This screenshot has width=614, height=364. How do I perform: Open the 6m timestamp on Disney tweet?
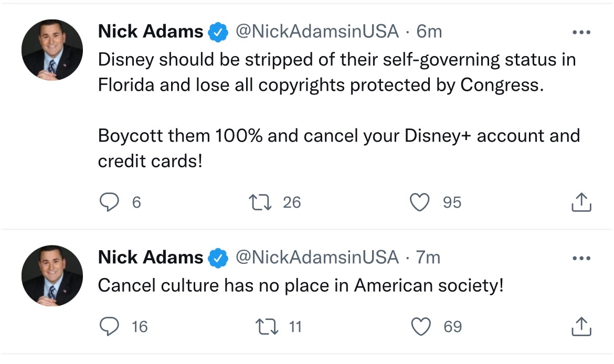429,32
